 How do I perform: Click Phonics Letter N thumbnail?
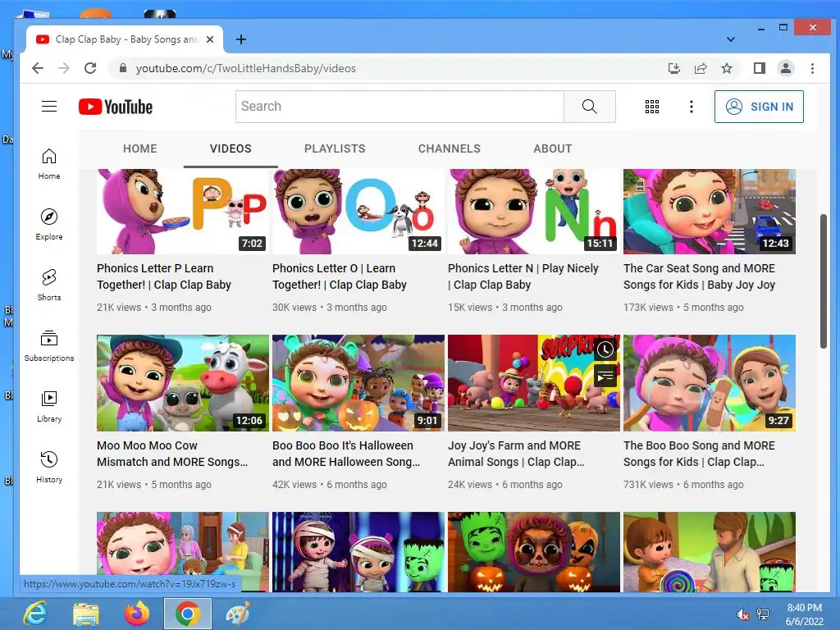pos(533,212)
